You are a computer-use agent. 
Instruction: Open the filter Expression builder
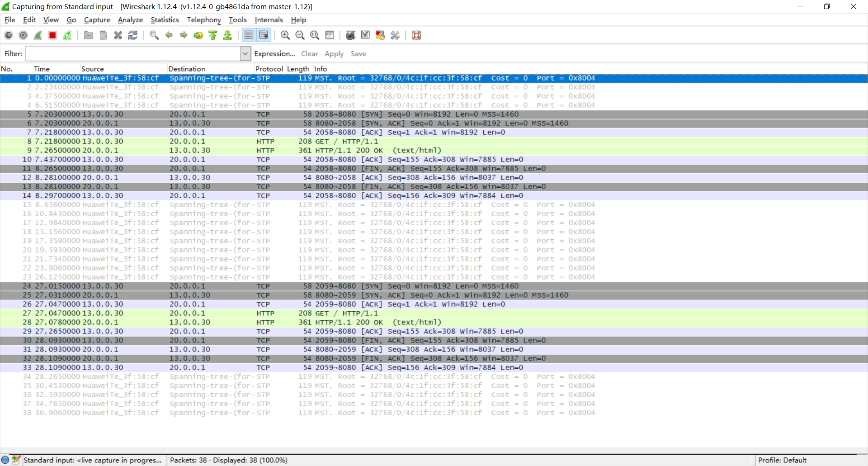pyautogui.click(x=274, y=54)
